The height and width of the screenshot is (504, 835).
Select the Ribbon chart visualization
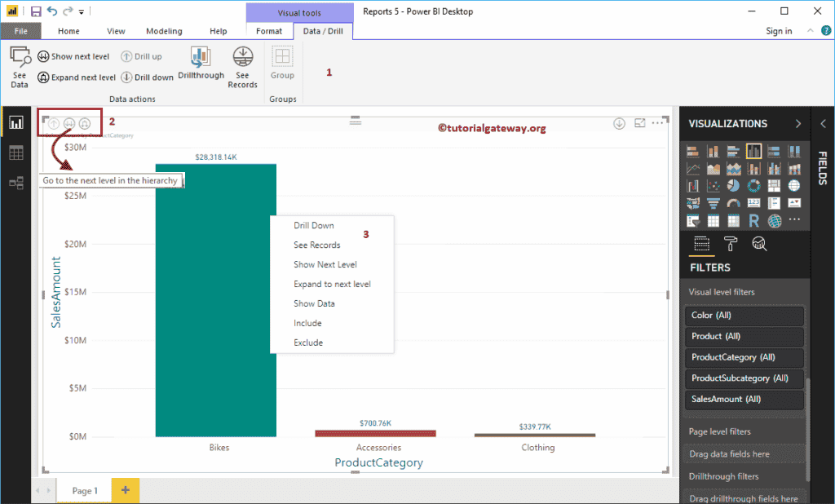coord(794,169)
